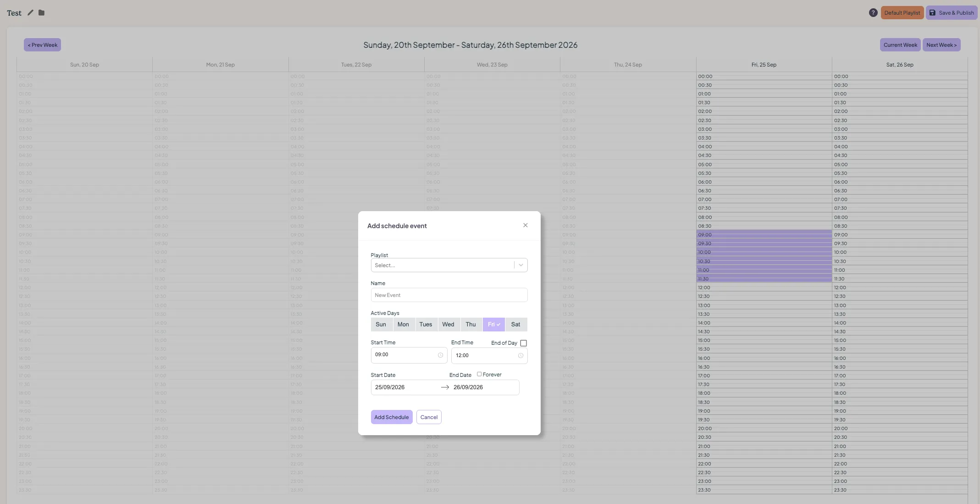980x504 pixels.
Task: Open the Default Playlist button
Action: 902,12
